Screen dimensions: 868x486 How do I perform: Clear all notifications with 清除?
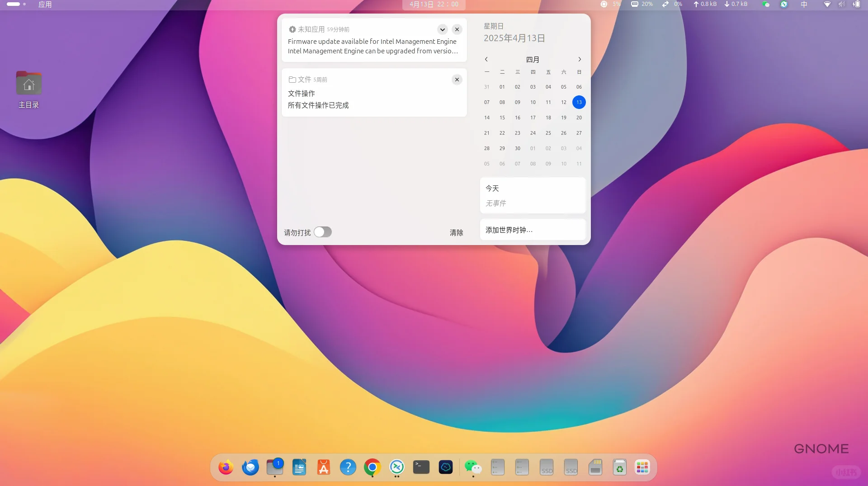click(456, 232)
